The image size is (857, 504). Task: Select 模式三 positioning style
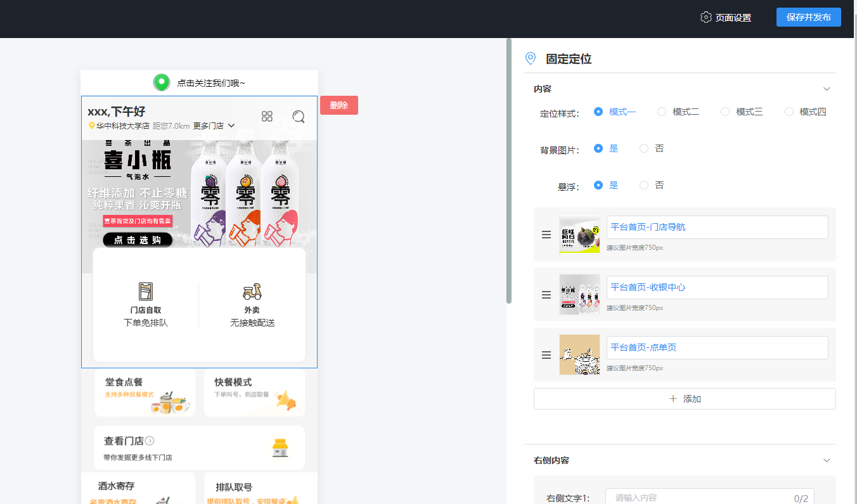pyautogui.click(x=742, y=112)
